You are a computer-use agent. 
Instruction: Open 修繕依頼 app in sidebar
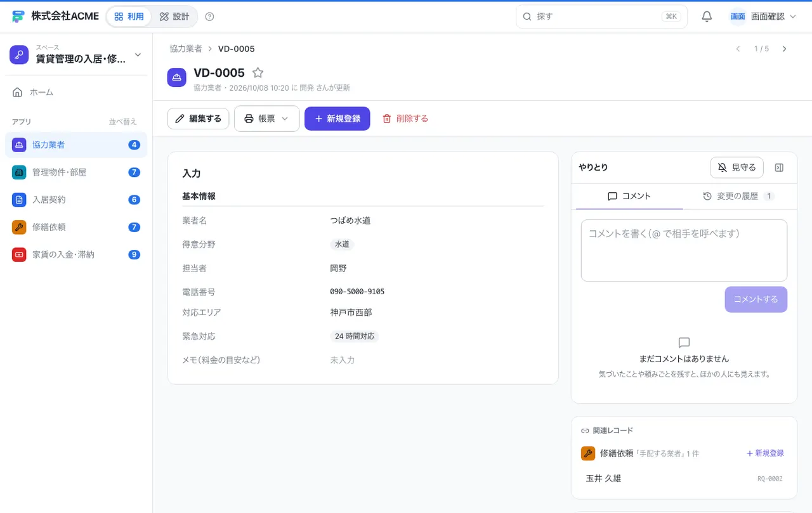(76, 227)
